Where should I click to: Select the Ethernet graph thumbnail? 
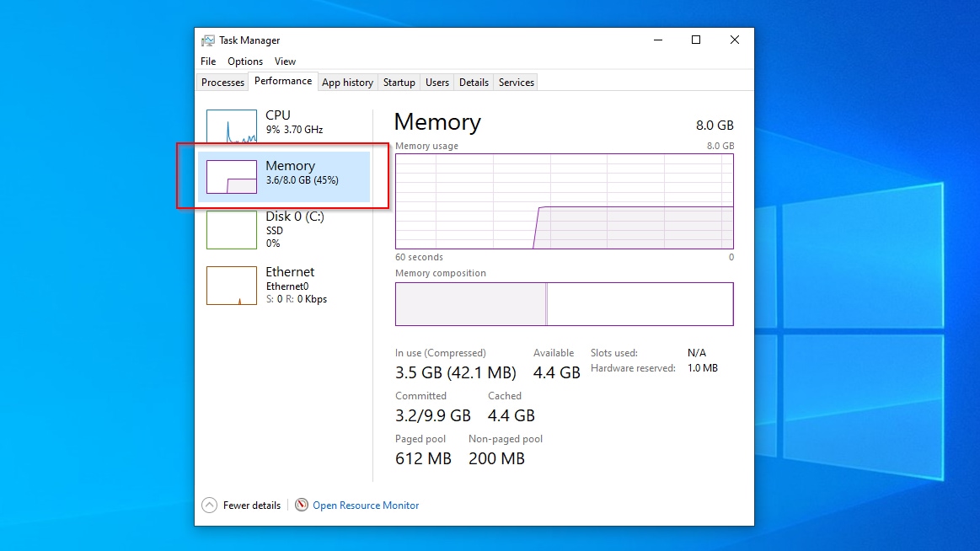[232, 286]
